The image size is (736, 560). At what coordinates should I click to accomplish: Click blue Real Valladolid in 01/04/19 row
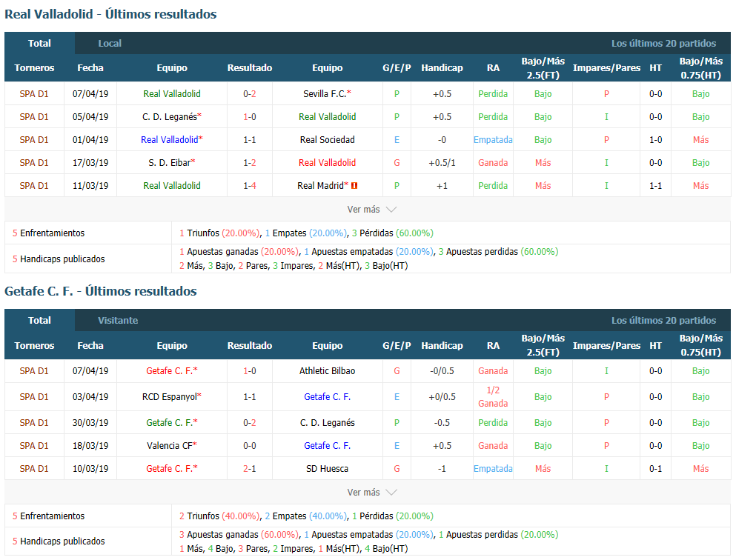(170, 140)
